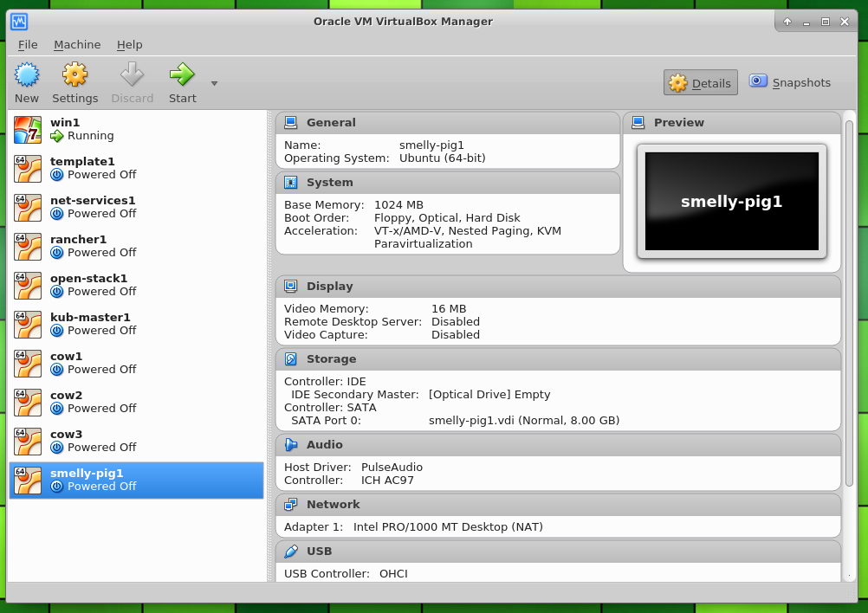The height and width of the screenshot is (613, 868).
Task: Select the win1 VM Windows 7 icon
Action: click(x=28, y=130)
